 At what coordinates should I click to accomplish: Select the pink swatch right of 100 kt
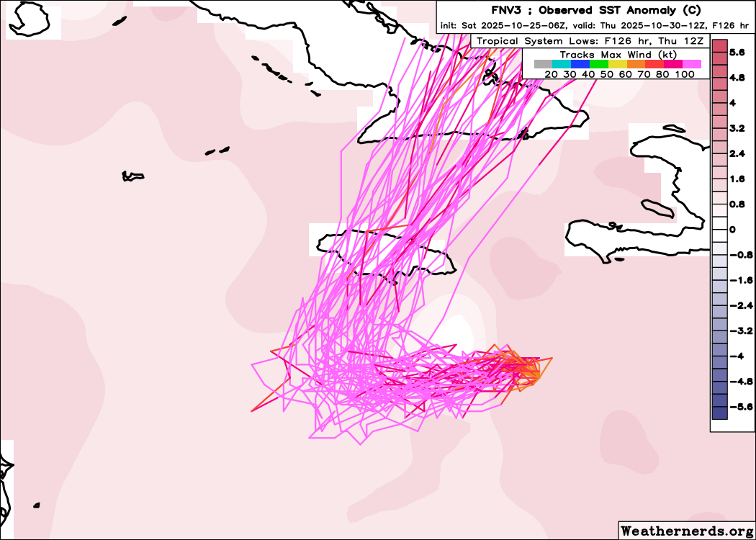pos(692,64)
